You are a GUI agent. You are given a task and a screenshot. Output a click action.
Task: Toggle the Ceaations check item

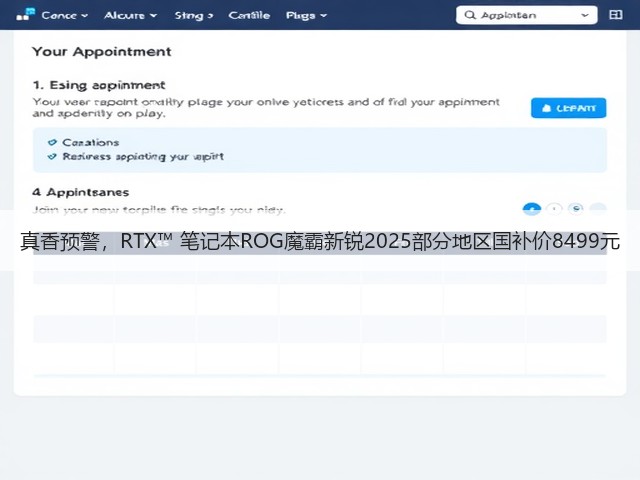click(x=83, y=142)
